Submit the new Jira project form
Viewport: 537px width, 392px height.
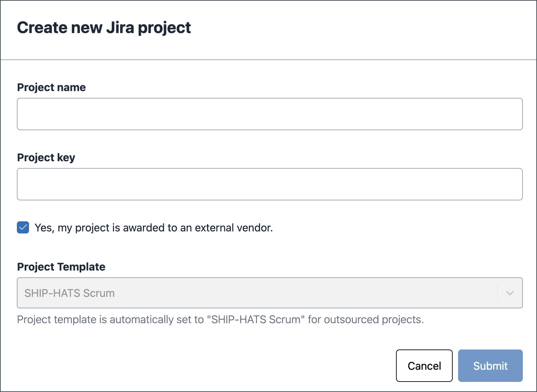[490, 366]
